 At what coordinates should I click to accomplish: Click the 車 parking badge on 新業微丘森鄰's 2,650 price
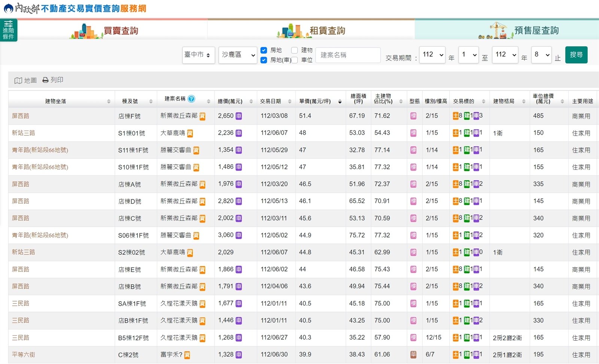(x=238, y=116)
